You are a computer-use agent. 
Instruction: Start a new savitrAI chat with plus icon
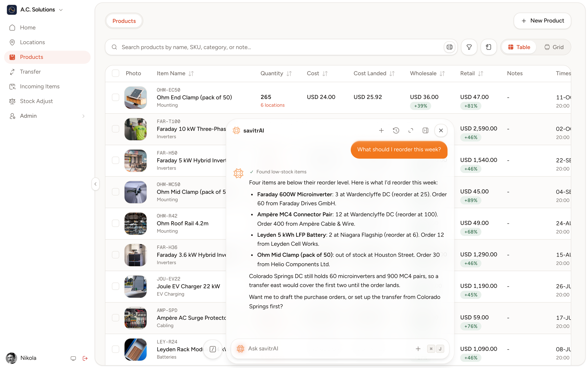click(x=381, y=130)
